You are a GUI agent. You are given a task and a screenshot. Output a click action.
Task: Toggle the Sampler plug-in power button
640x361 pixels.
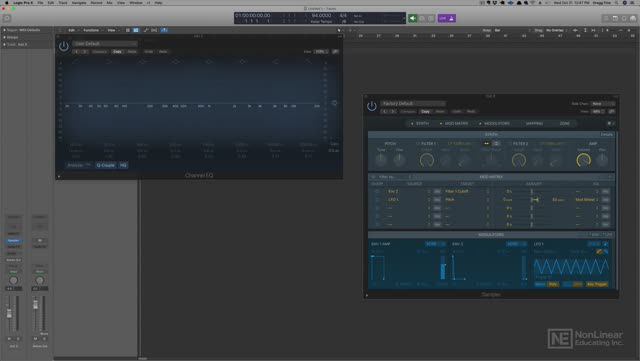[x=371, y=106]
